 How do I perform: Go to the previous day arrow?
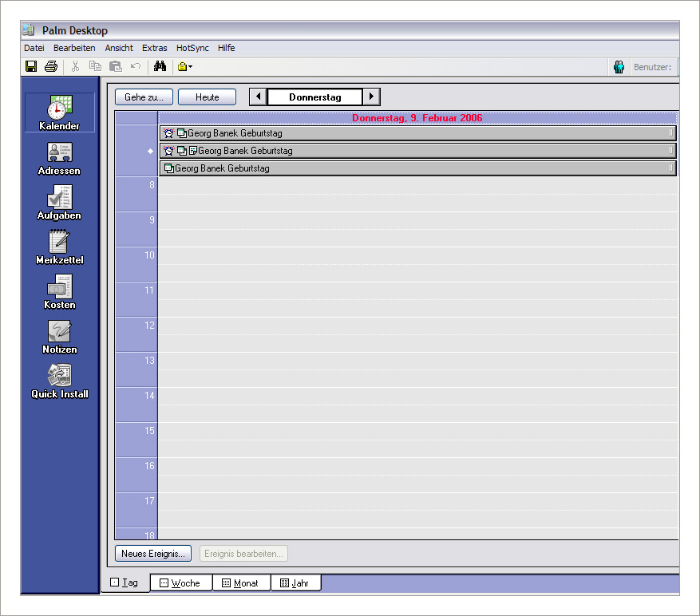coord(258,97)
